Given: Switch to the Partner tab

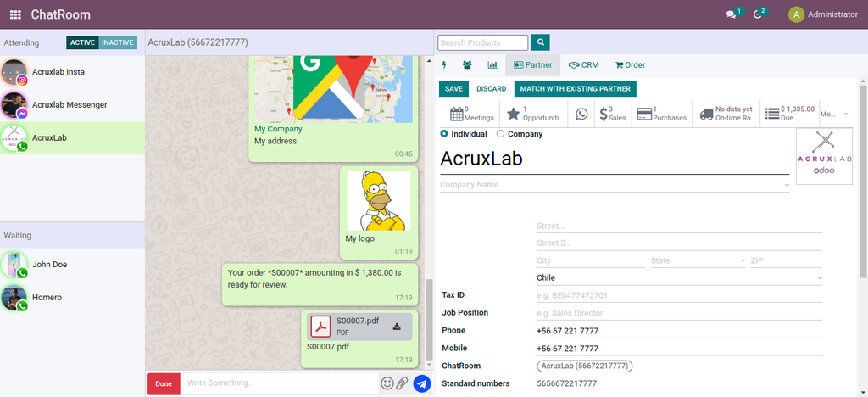Looking at the screenshot, I should (532, 64).
